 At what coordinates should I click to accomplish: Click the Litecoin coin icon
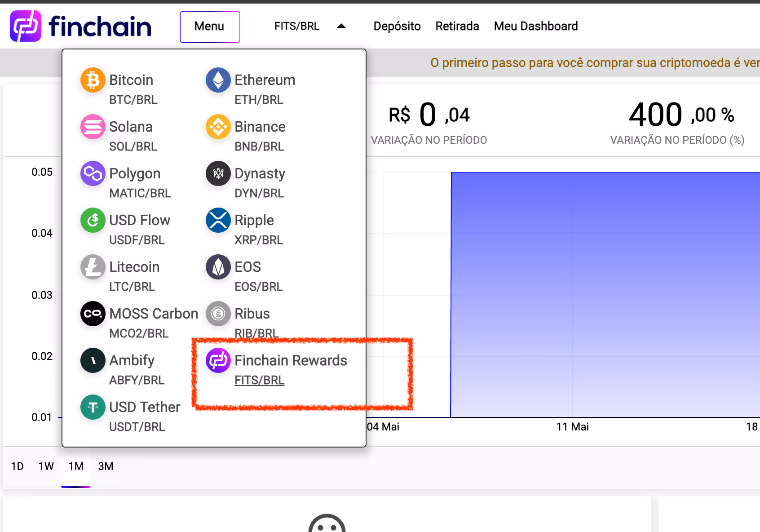(x=93, y=267)
